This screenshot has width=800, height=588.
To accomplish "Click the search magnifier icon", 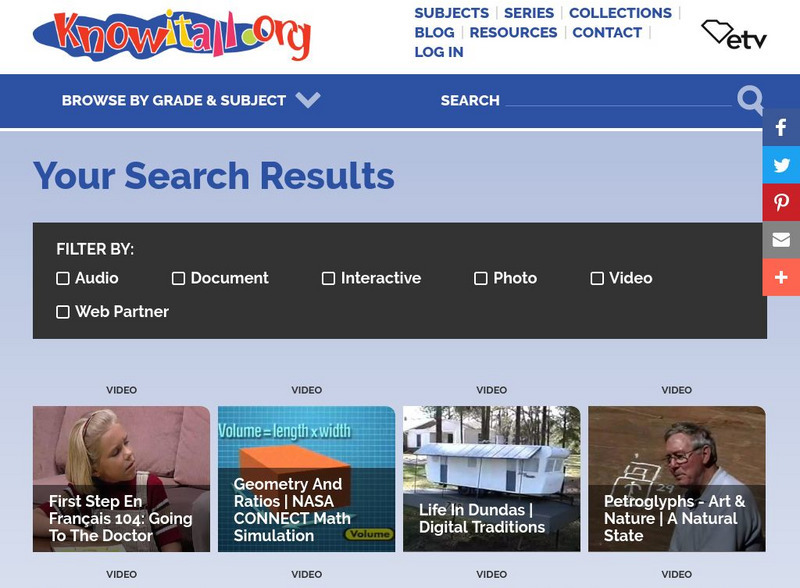I will tap(750, 100).
